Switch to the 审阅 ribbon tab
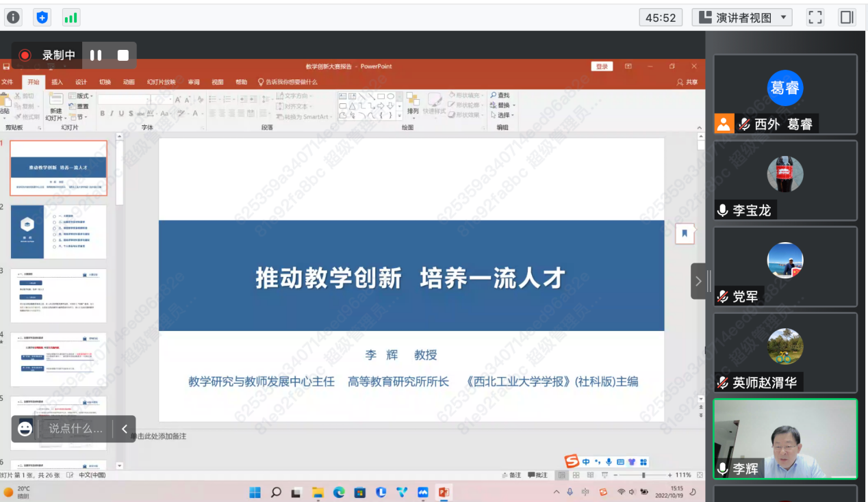 [194, 82]
